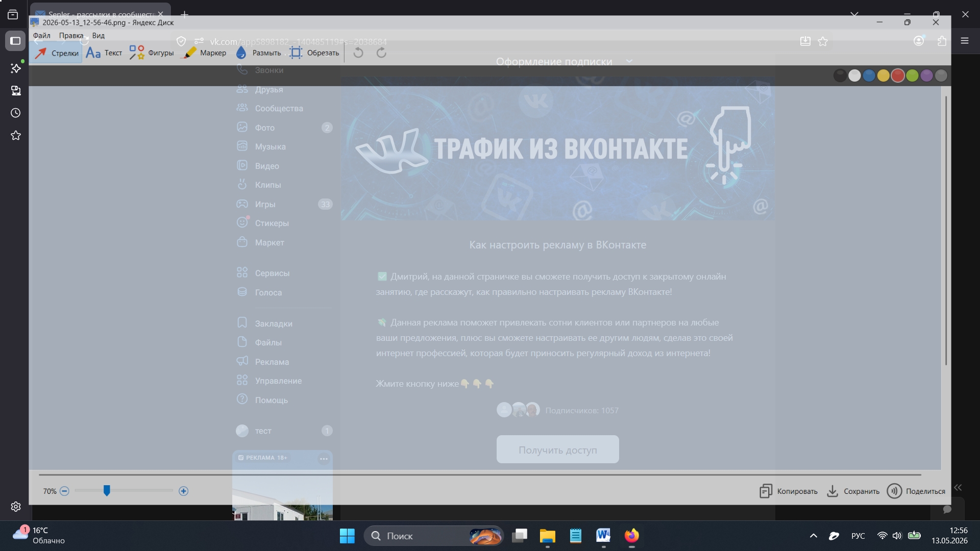Pick the gray color swatch
The width and height of the screenshot is (980, 551).
click(941, 76)
